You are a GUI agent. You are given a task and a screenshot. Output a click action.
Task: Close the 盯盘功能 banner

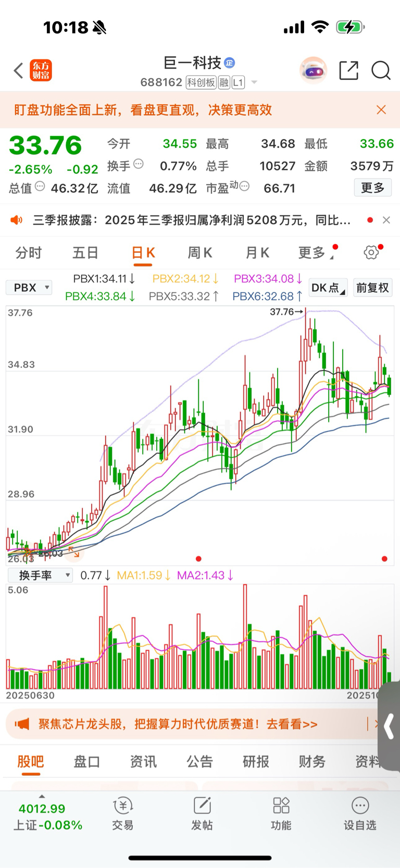[381, 109]
